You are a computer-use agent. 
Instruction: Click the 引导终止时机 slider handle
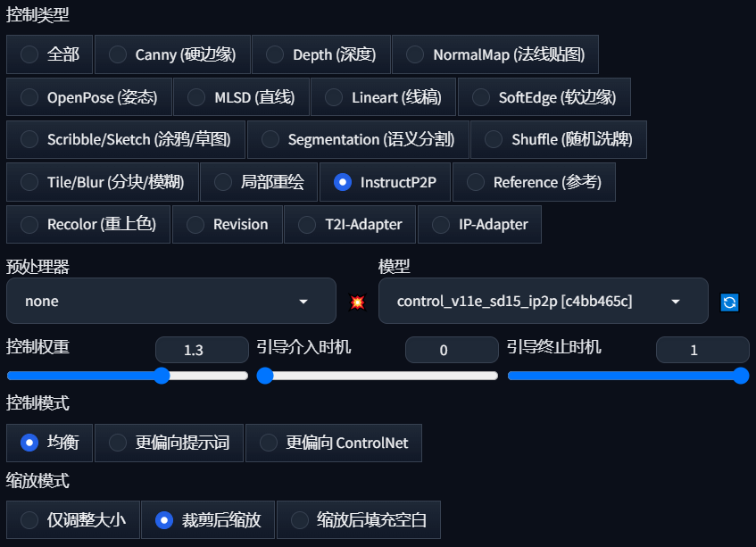tap(741, 376)
